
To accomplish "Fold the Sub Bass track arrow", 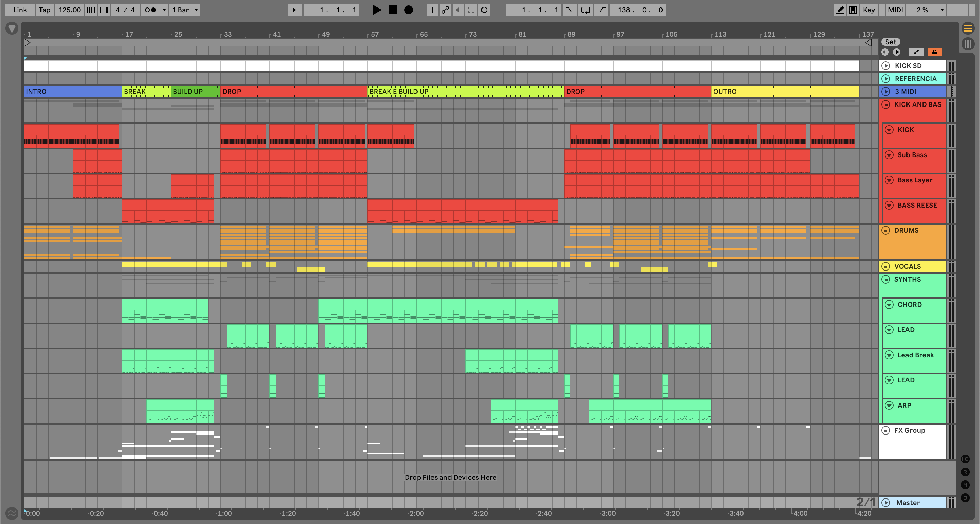I will 889,155.
